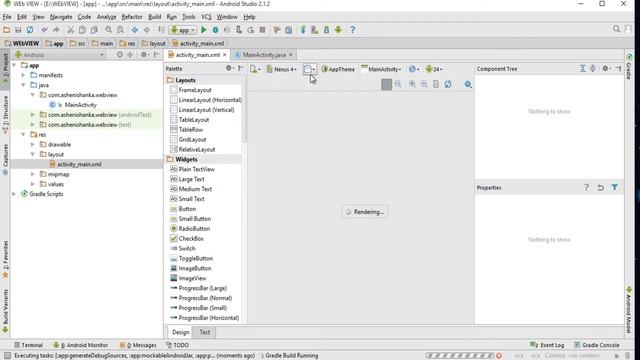
Task: Select CheckBox widget in Palette
Action: pos(191,238)
